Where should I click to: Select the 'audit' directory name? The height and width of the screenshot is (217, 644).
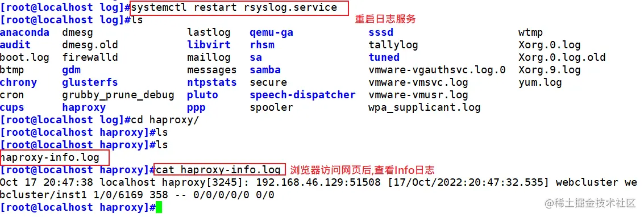coord(15,45)
